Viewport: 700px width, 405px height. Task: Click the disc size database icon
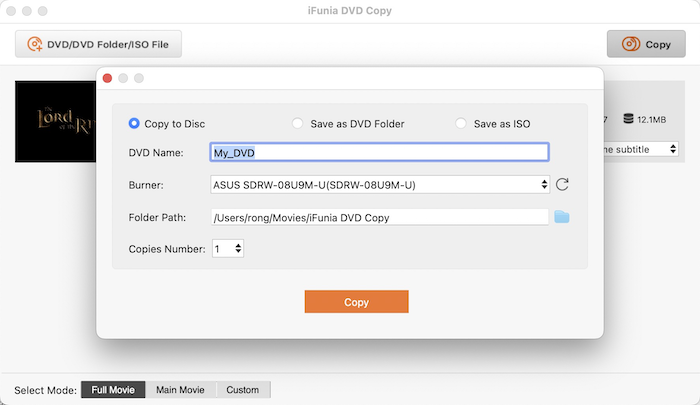tap(628, 119)
